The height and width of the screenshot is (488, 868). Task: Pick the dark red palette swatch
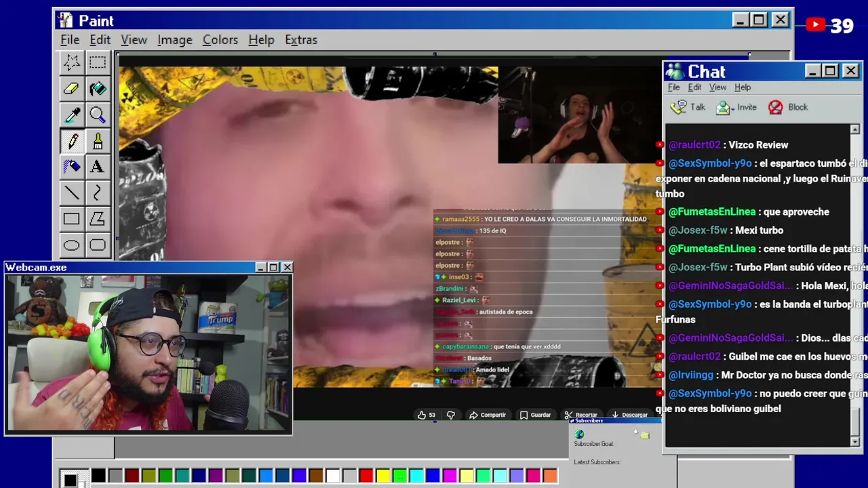point(132,476)
